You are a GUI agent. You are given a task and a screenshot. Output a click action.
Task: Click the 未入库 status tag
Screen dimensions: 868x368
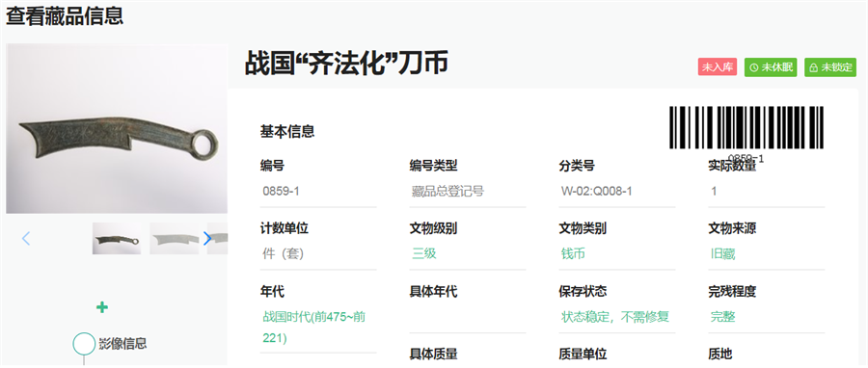tap(717, 67)
